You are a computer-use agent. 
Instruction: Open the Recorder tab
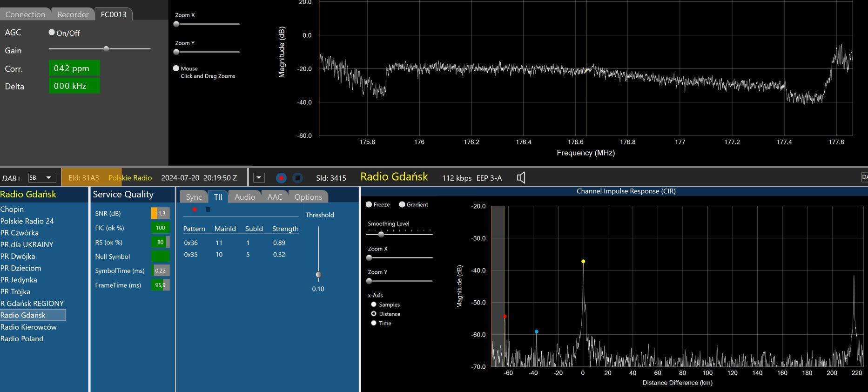[73, 14]
